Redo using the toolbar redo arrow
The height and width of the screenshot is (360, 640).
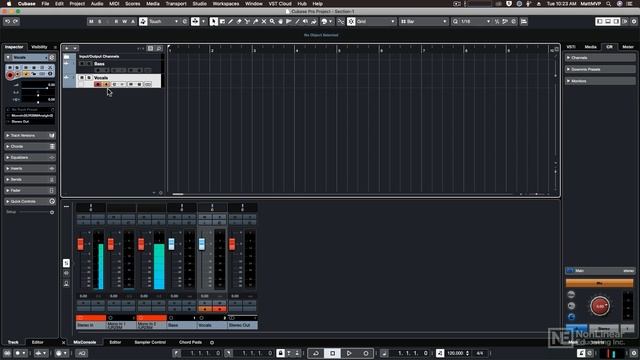[16, 21]
